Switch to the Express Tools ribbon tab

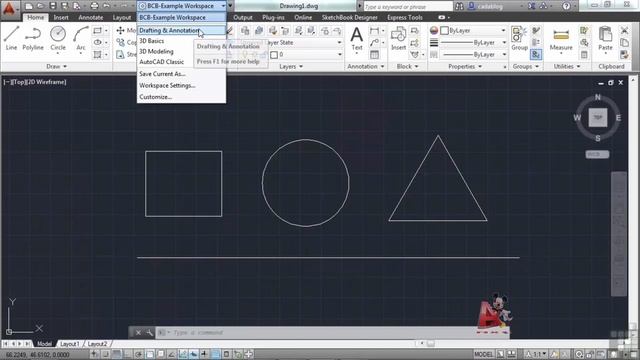click(404, 18)
